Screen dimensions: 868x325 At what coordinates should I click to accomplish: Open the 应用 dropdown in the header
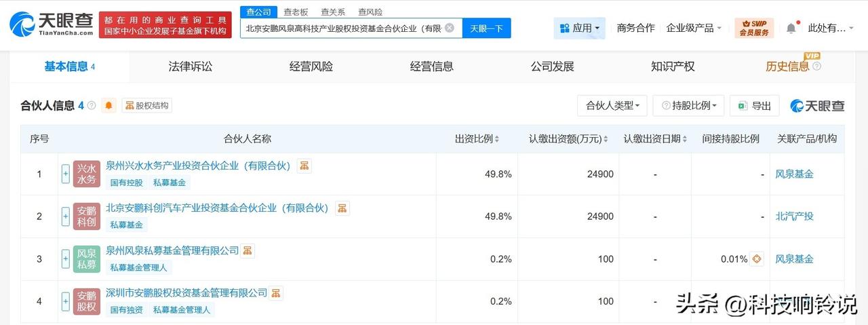point(580,28)
